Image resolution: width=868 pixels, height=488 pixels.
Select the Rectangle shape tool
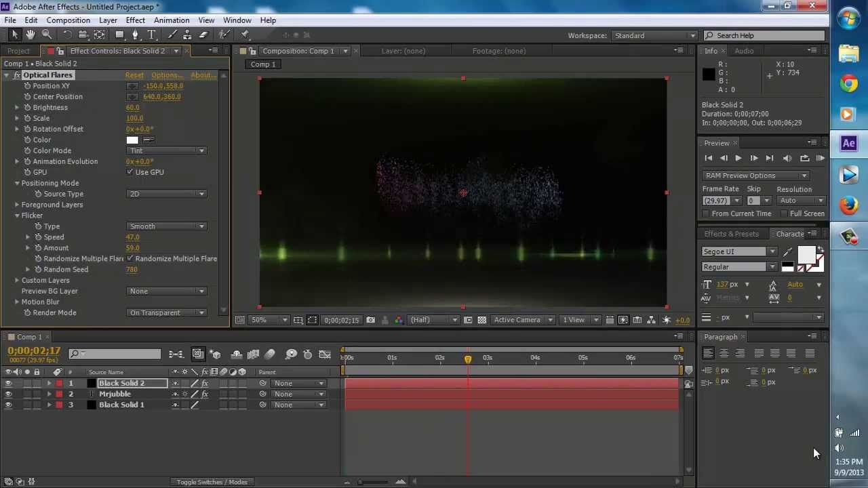pos(119,35)
